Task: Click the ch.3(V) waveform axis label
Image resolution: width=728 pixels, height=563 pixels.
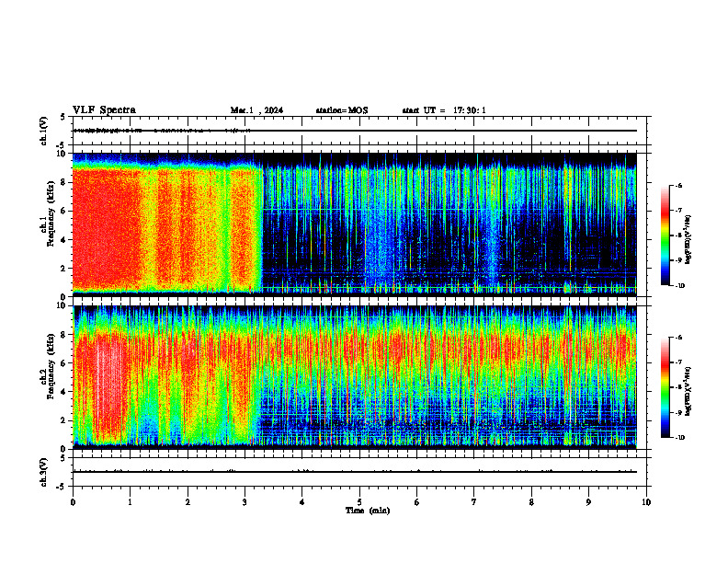Action: coord(44,472)
